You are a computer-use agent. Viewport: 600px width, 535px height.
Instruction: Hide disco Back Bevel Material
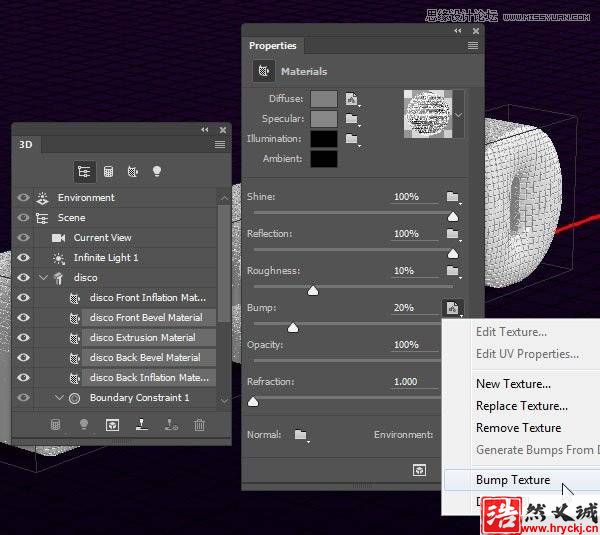click(23, 358)
